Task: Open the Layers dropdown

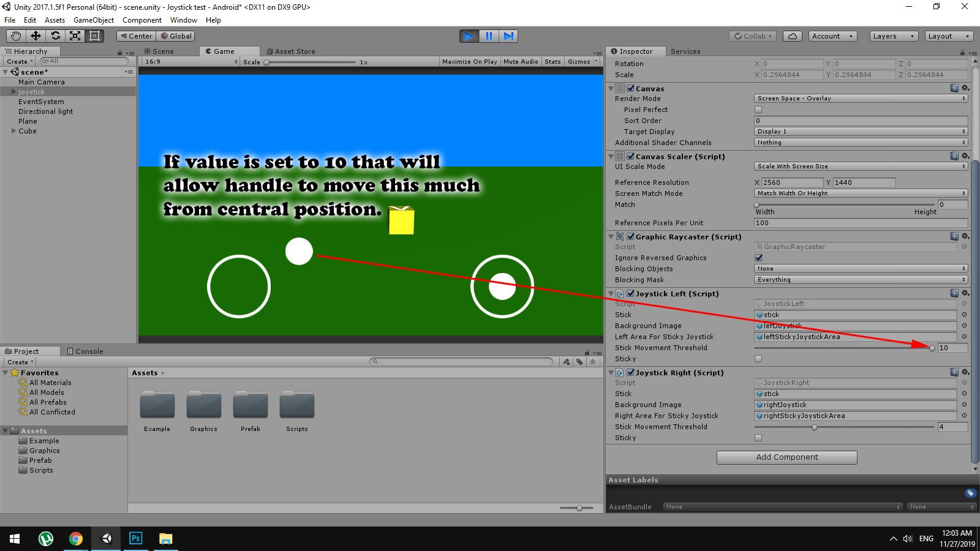Action: [x=894, y=36]
